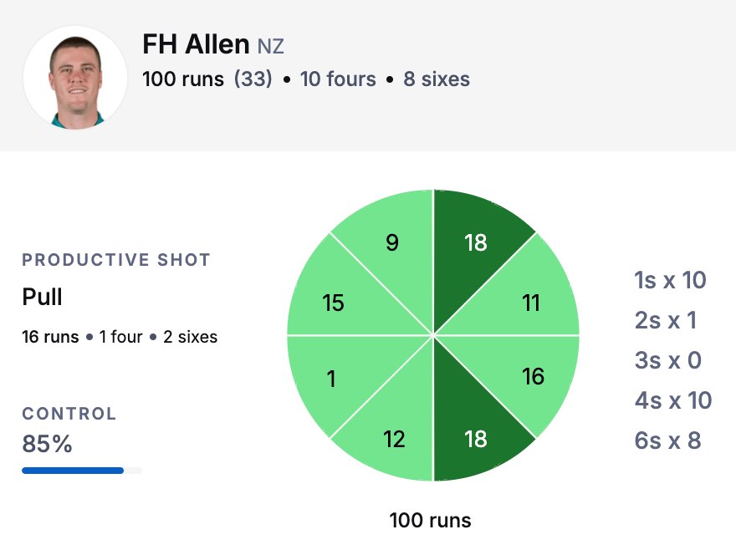Click the 2s x 1 scoring filter
The image size is (736, 560).
click(x=665, y=320)
